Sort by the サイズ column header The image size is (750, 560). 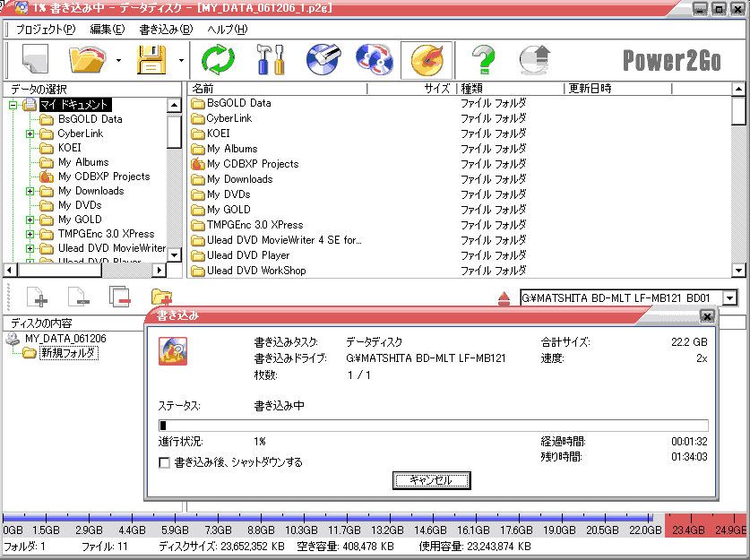pos(412,89)
